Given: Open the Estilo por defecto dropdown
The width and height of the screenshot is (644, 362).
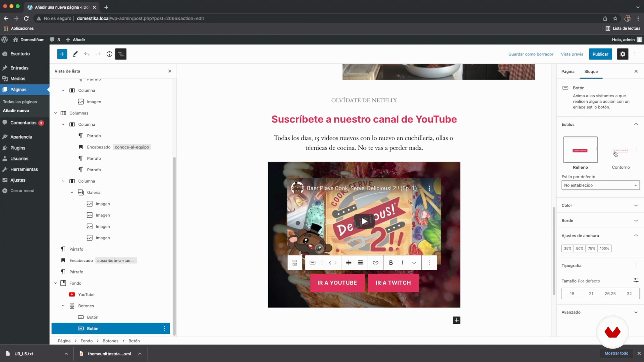Looking at the screenshot, I should coord(600,185).
